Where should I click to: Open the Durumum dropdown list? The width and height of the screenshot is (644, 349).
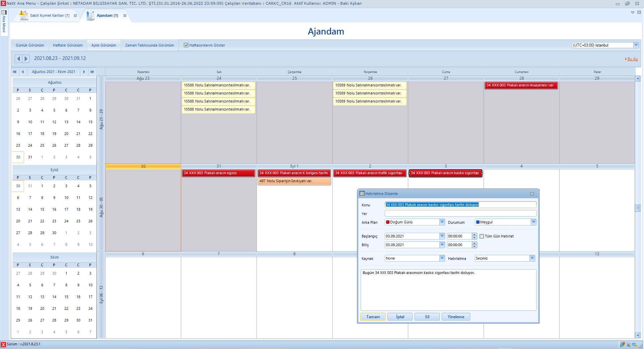click(x=533, y=222)
